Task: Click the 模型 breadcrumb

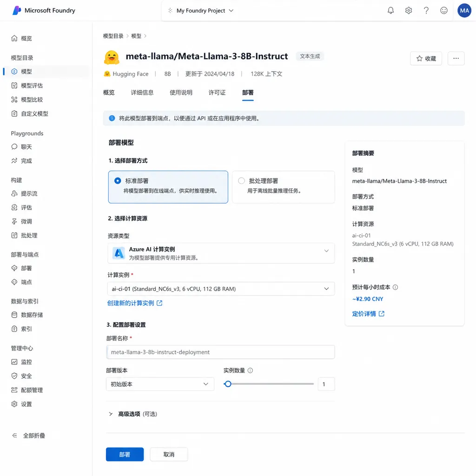Action: tap(136, 36)
